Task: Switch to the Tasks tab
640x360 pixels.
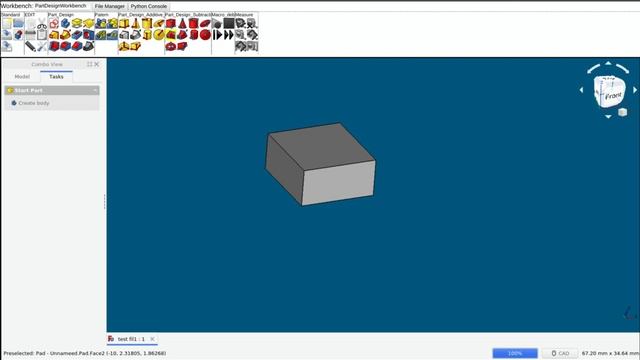Action: 56,77
